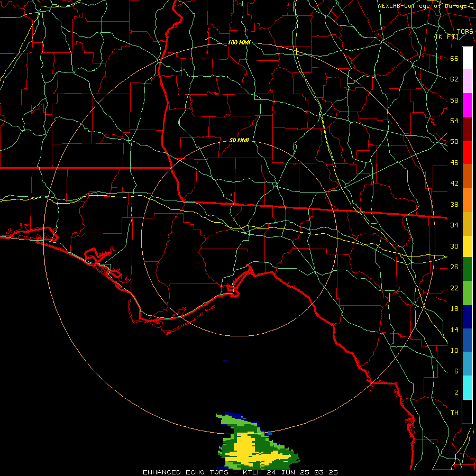Select the bright yellow legend swatch
This screenshot has height=476, width=476.
(x=467, y=246)
